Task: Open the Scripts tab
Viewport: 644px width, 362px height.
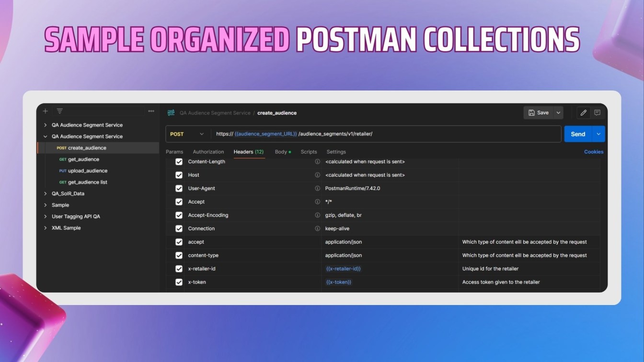Action: [x=309, y=152]
